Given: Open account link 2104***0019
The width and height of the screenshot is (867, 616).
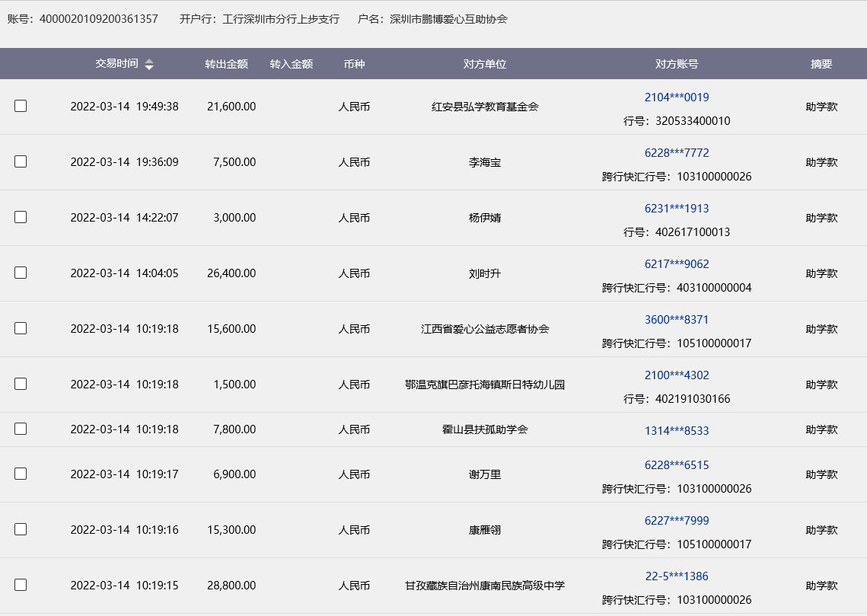Looking at the screenshot, I should 677,97.
